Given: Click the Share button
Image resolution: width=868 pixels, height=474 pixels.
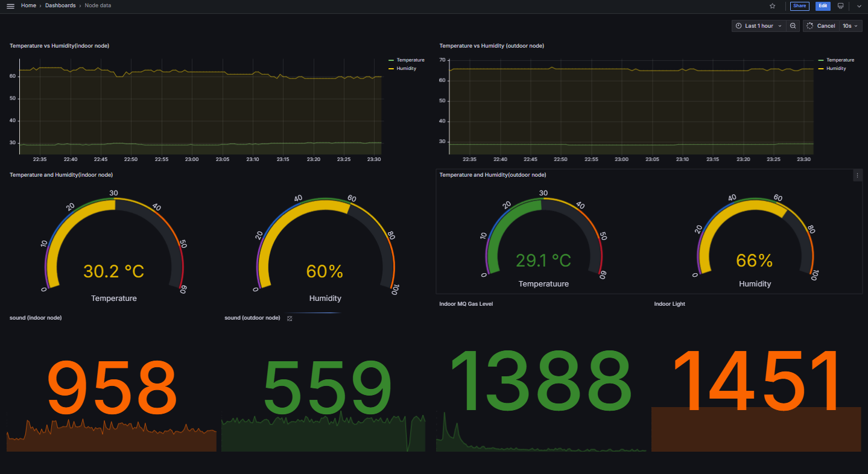Looking at the screenshot, I should coord(799,6).
